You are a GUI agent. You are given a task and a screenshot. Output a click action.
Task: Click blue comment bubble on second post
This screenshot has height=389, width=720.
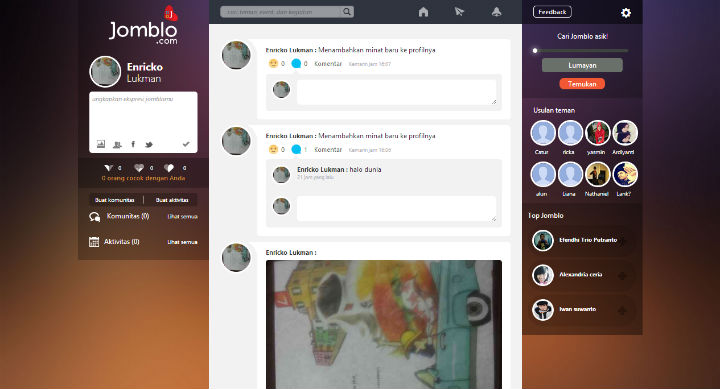click(x=296, y=149)
